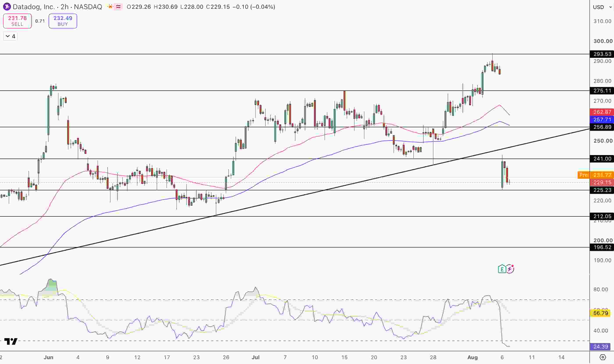
Task: Click the 28 date label on the time axis
Action: tap(433, 357)
